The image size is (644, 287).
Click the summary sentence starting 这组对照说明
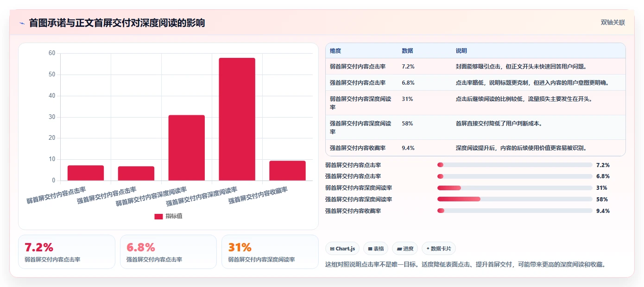466,265
